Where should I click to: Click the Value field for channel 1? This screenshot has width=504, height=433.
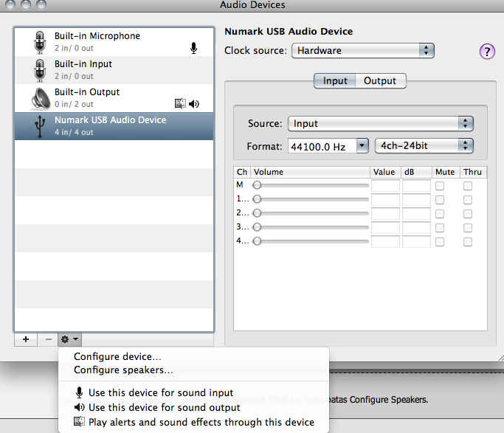click(385, 200)
